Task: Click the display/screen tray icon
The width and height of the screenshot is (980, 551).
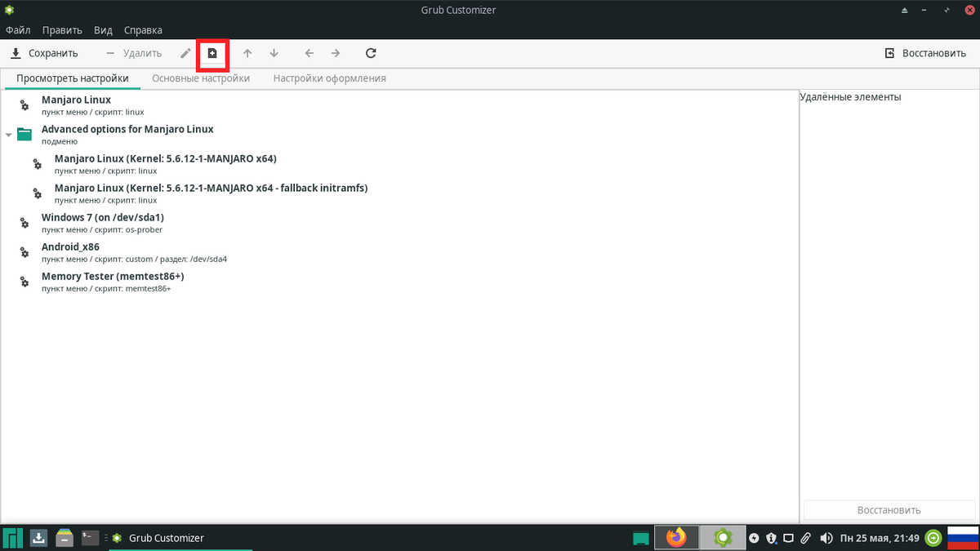Action: pos(788,538)
